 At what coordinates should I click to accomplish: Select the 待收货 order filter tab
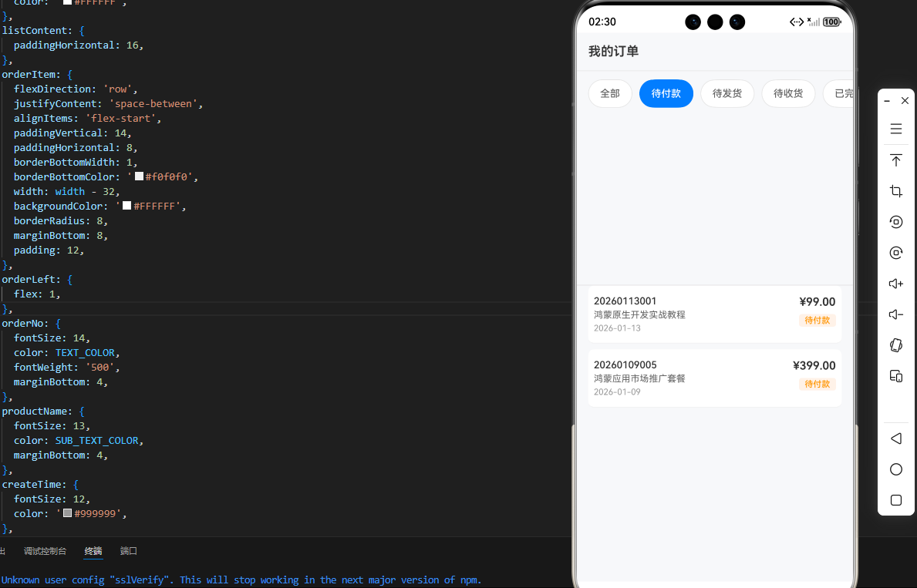click(x=788, y=93)
